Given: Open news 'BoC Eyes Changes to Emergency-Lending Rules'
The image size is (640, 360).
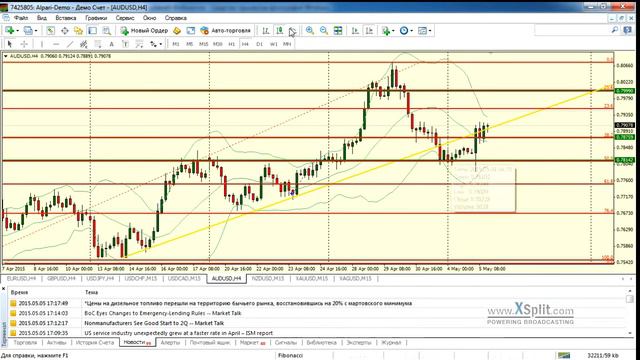Looking at the screenshot, I should pyautogui.click(x=163, y=313).
